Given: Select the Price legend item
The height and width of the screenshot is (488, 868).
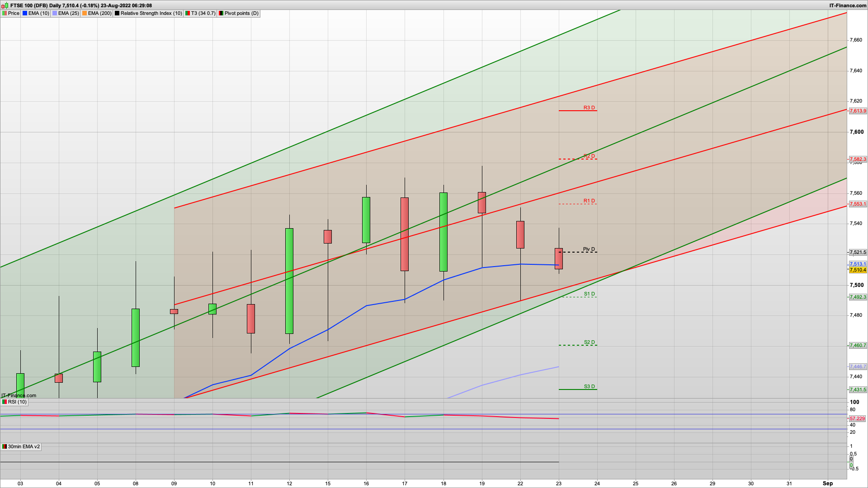Looking at the screenshot, I should pos(11,13).
